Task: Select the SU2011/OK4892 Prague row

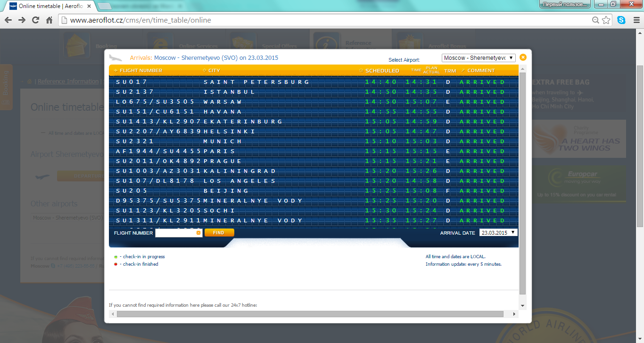Action: [314, 161]
